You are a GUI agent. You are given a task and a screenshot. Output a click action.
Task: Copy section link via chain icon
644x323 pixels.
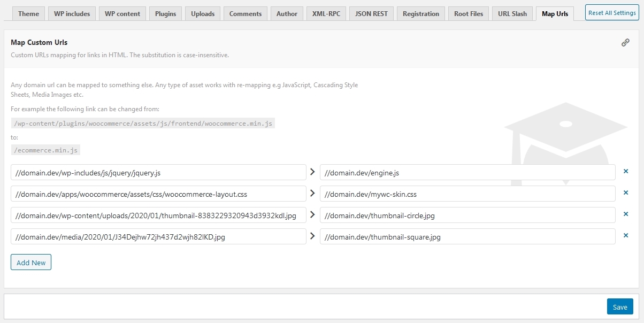click(625, 42)
